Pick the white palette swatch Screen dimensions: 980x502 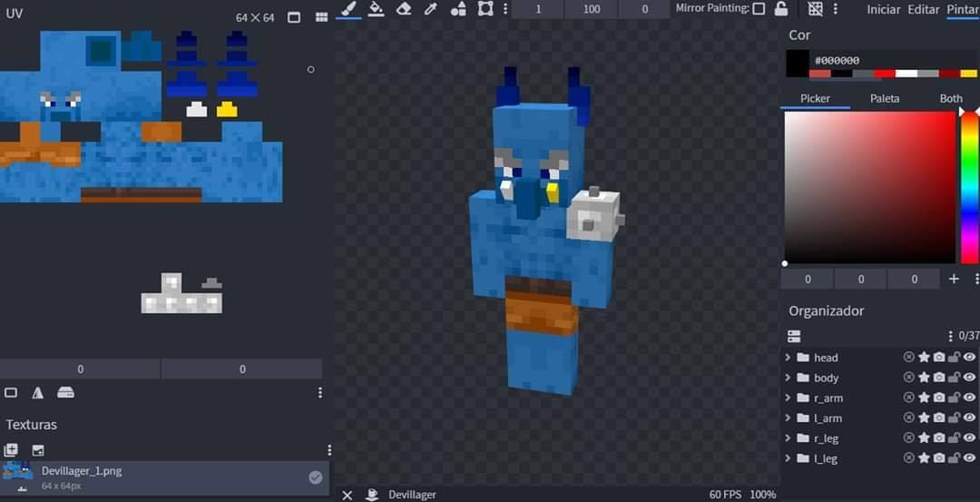[x=906, y=74]
